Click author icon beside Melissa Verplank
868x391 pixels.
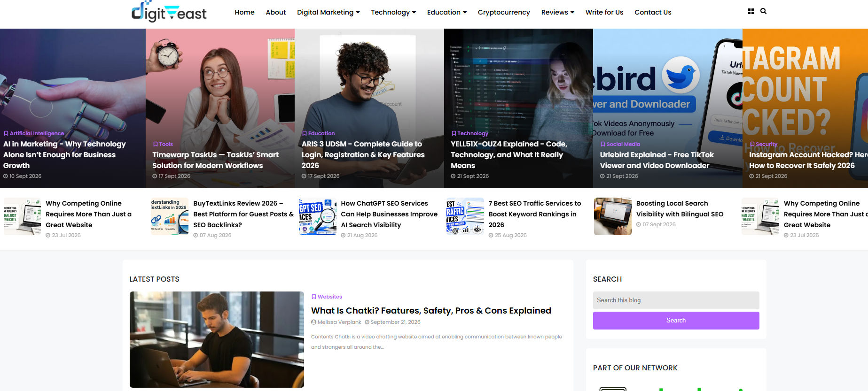pyautogui.click(x=313, y=322)
